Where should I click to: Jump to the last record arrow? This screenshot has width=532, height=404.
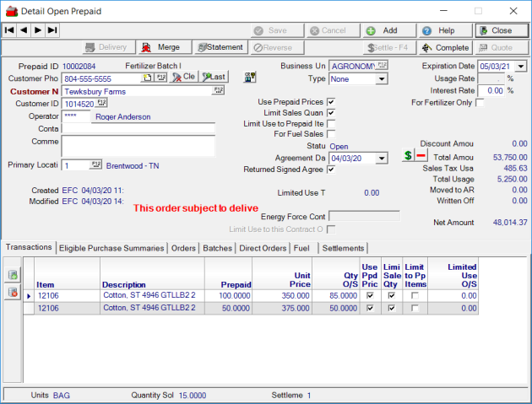(52, 30)
